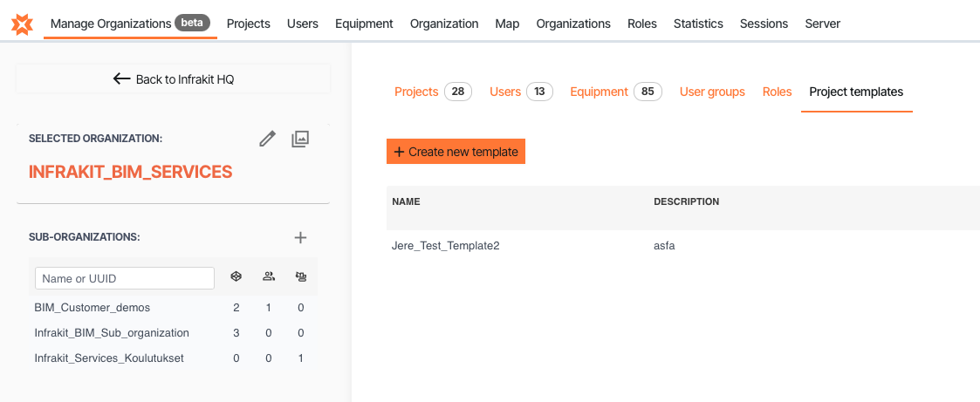The height and width of the screenshot is (402, 980).
Task: Click the Infrakit logo icon
Action: (x=22, y=24)
